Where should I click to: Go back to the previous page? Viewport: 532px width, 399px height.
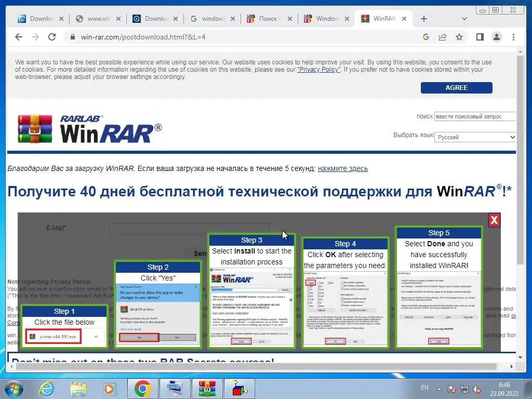[x=19, y=37]
